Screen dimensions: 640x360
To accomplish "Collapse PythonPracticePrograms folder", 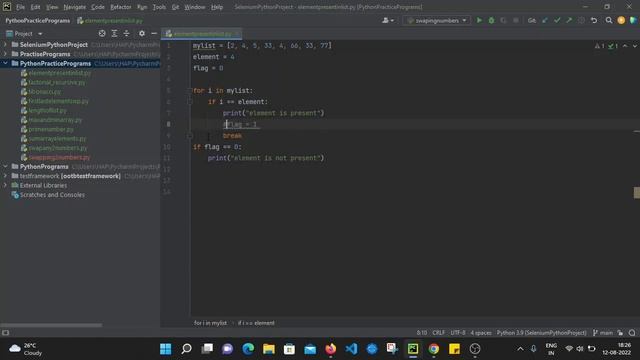I will pos(5,63).
